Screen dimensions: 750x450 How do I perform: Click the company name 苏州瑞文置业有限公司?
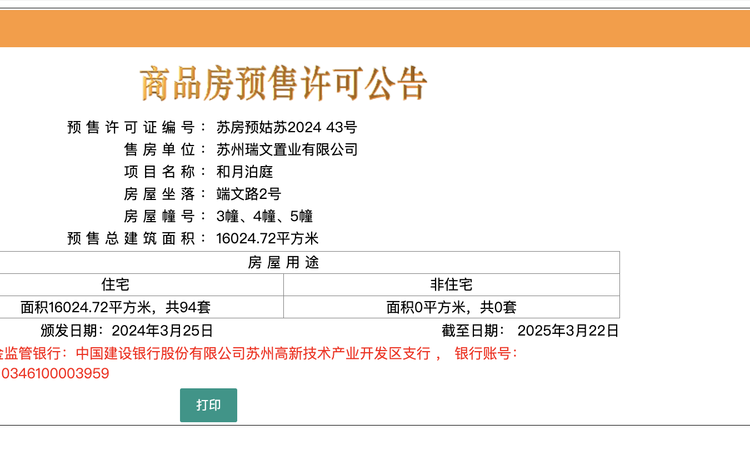click(x=287, y=150)
